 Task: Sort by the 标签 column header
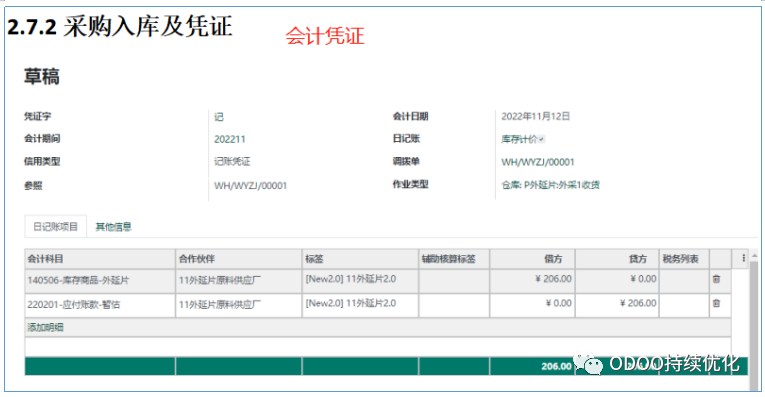[x=360, y=259]
